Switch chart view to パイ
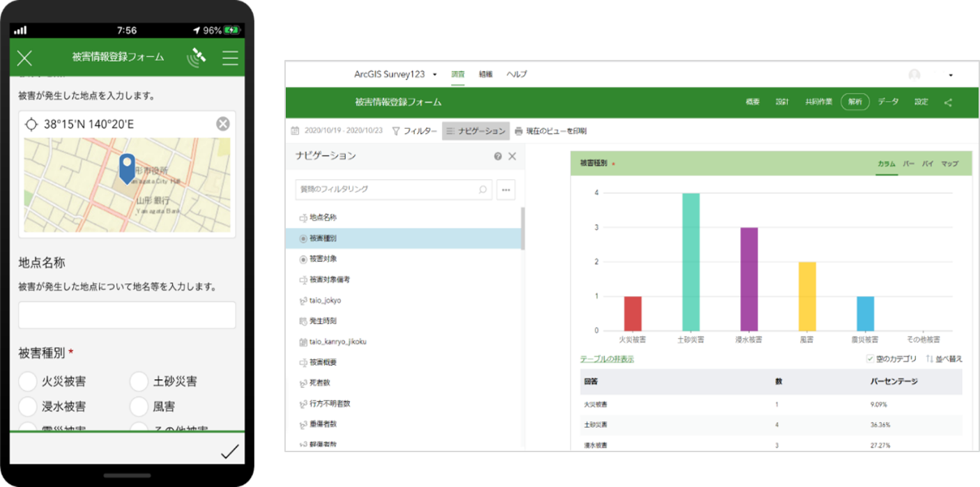The width and height of the screenshot is (980, 487). point(928,164)
